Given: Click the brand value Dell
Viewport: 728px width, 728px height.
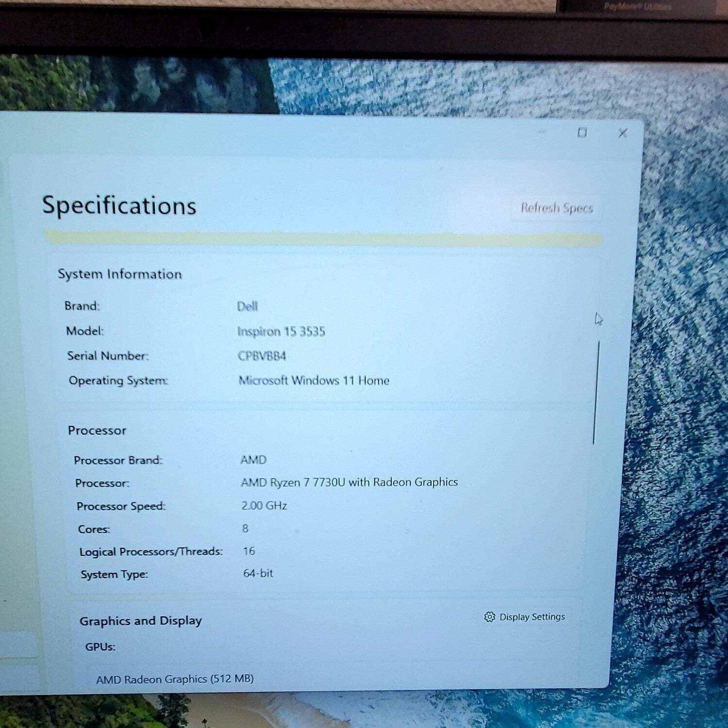Looking at the screenshot, I should click(247, 306).
